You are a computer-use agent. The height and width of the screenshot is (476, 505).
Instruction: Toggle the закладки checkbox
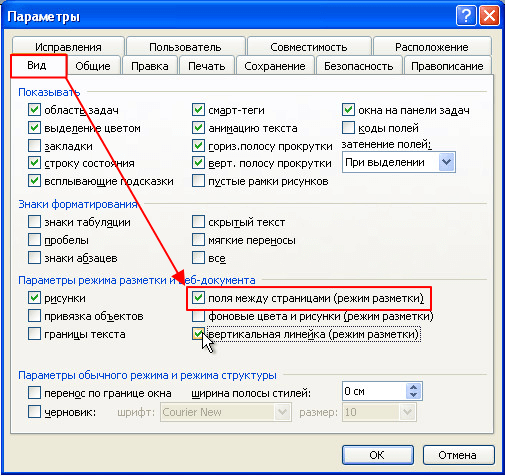(x=34, y=146)
